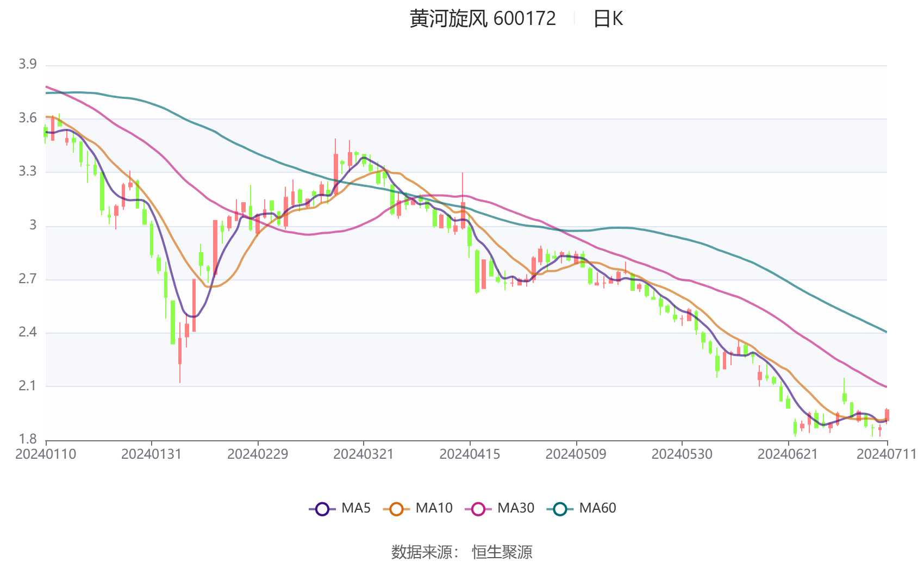
Task: Click the 20240621 x-axis date label
Action: tap(788, 454)
